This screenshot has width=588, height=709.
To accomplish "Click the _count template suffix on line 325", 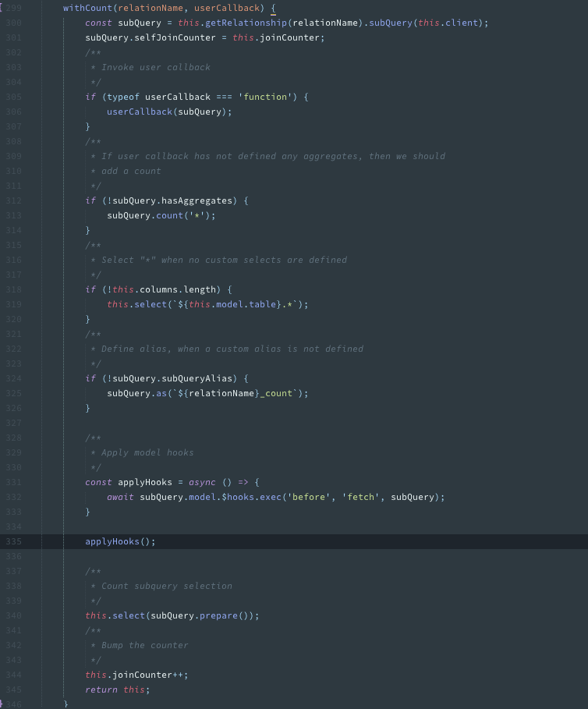I will point(276,393).
